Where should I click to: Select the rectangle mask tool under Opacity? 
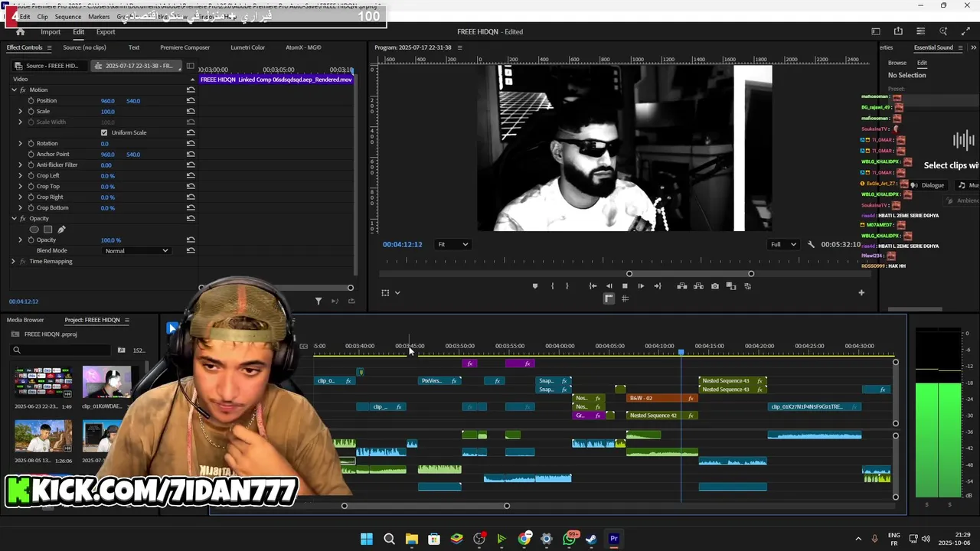pos(47,230)
